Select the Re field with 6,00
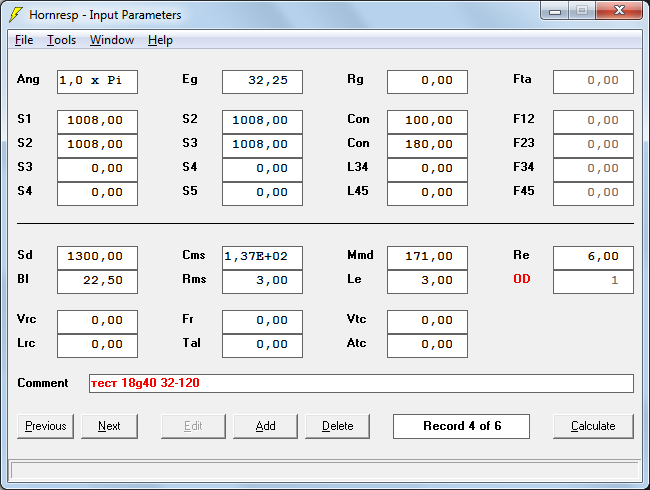Screen dimensions: 650x490 [x=593, y=257]
